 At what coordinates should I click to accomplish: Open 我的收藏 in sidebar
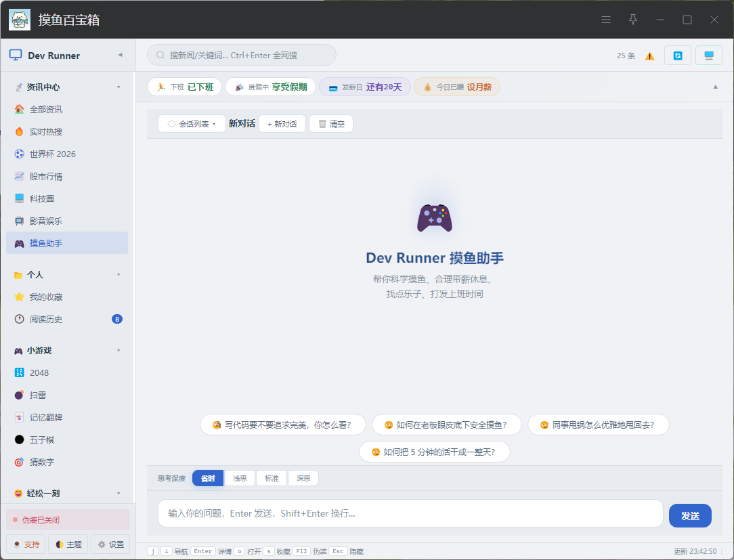point(67,297)
